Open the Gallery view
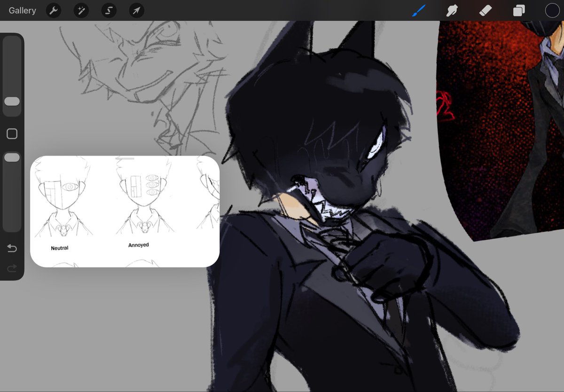The width and height of the screenshot is (564, 392). [x=22, y=10]
